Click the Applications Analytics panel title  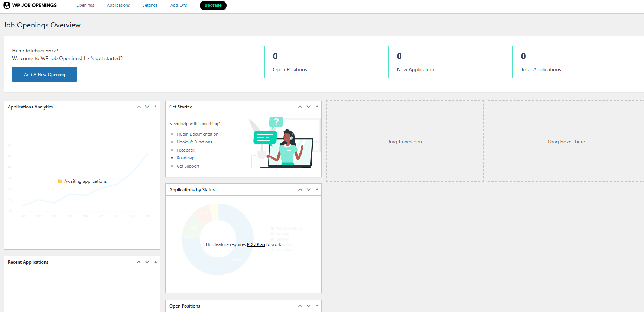(x=30, y=107)
